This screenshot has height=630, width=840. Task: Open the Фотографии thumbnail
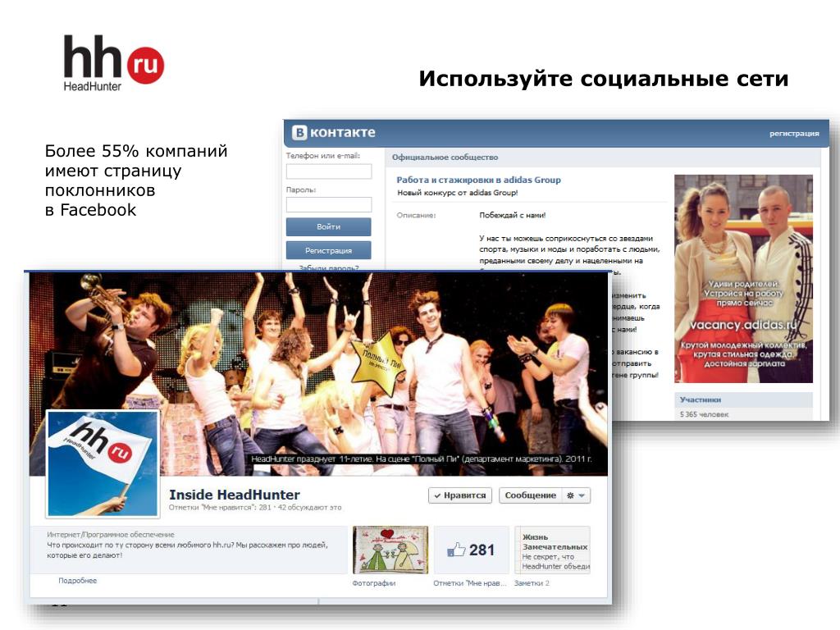coord(390,550)
